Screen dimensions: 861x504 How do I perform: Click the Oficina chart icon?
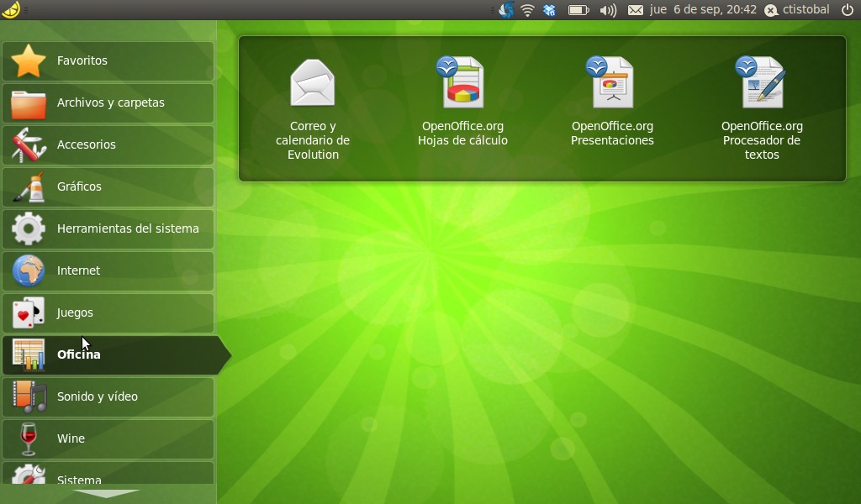coord(28,354)
